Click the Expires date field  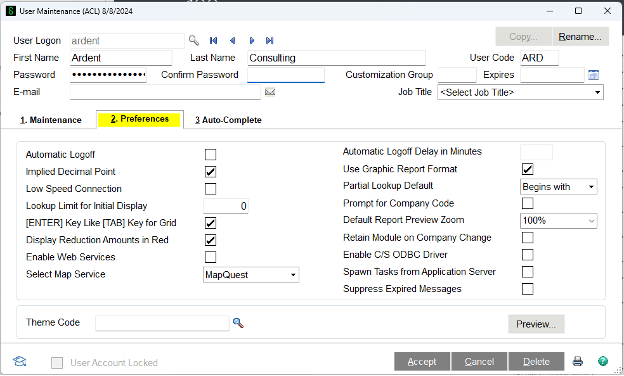[552, 75]
